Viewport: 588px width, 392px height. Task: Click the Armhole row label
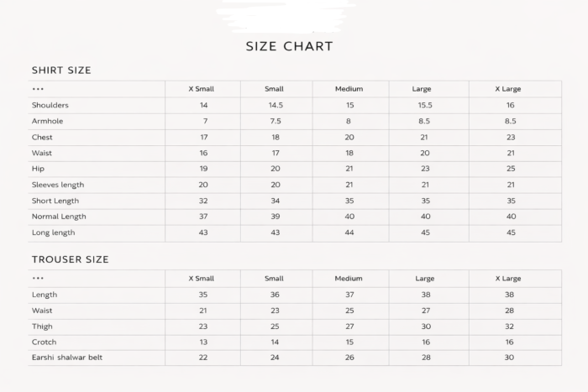pyautogui.click(x=48, y=121)
